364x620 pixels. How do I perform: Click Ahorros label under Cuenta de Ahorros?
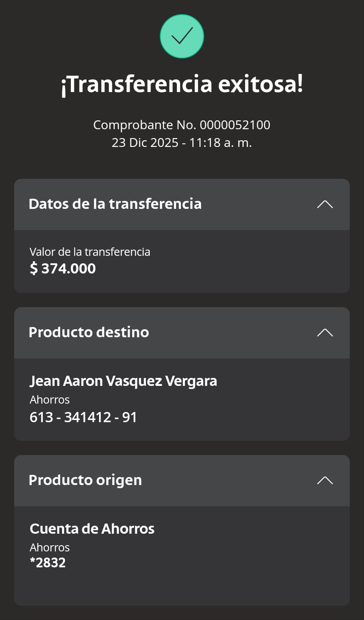click(50, 547)
